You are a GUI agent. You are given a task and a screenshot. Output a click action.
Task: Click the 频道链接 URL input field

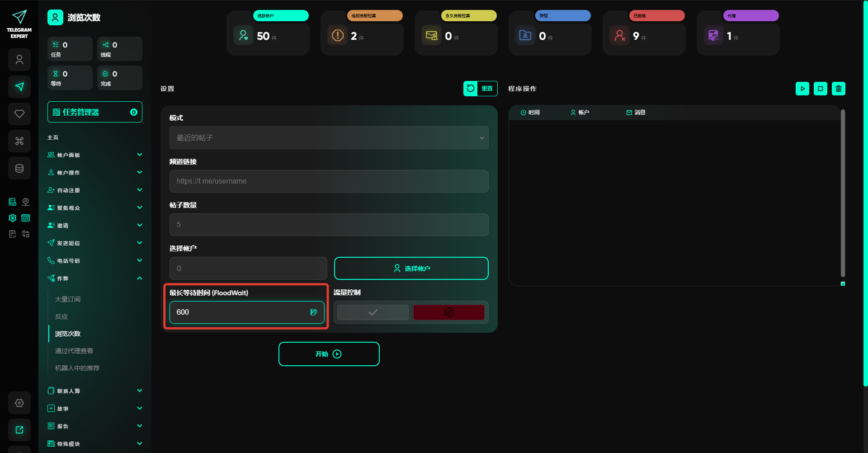(x=329, y=181)
